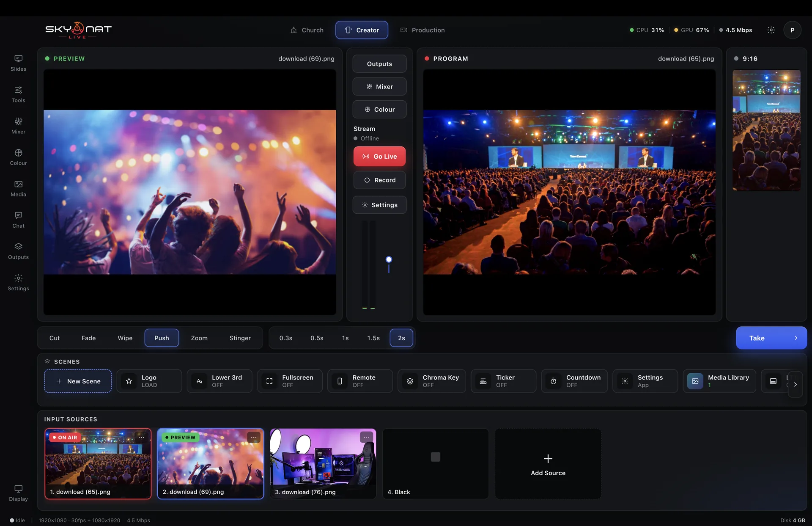Open Outputs in the left sidebar
Viewport: 812px width, 526px height.
pos(18,251)
